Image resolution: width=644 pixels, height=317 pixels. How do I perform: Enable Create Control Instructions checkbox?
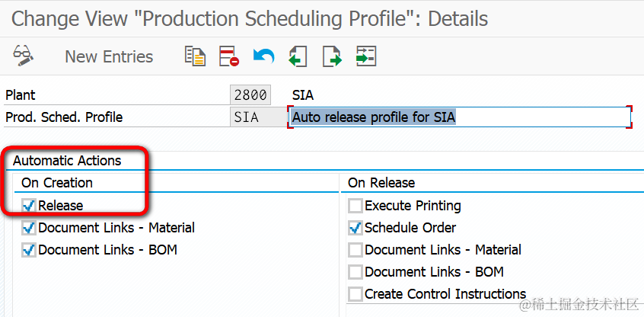pyautogui.click(x=355, y=293)
